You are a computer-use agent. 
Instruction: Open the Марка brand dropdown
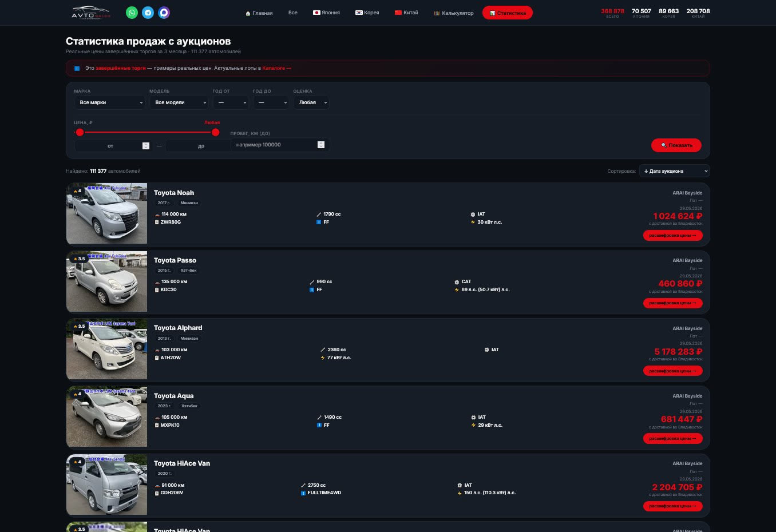pyautogui.click(x=110, y=102)
